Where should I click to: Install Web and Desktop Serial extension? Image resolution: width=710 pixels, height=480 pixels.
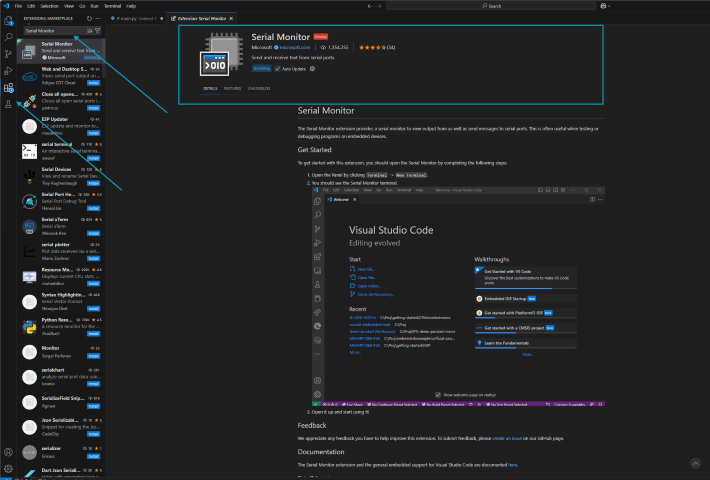(x=94, y=83)
